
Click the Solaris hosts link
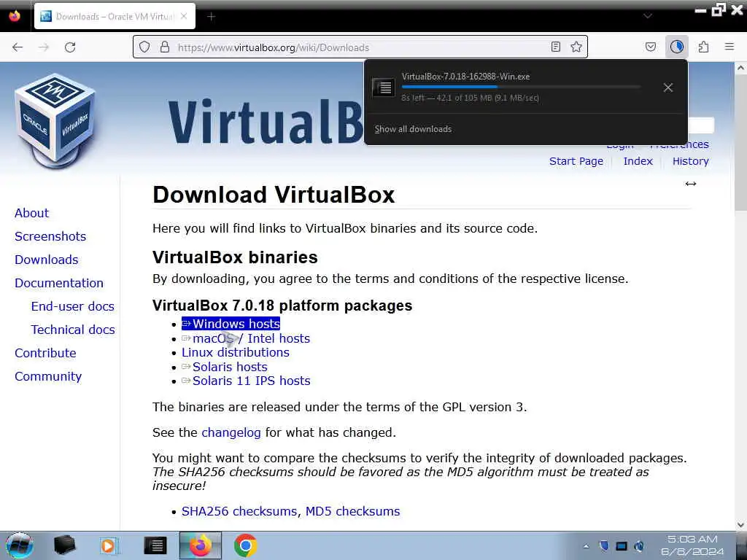coord(225,367)
